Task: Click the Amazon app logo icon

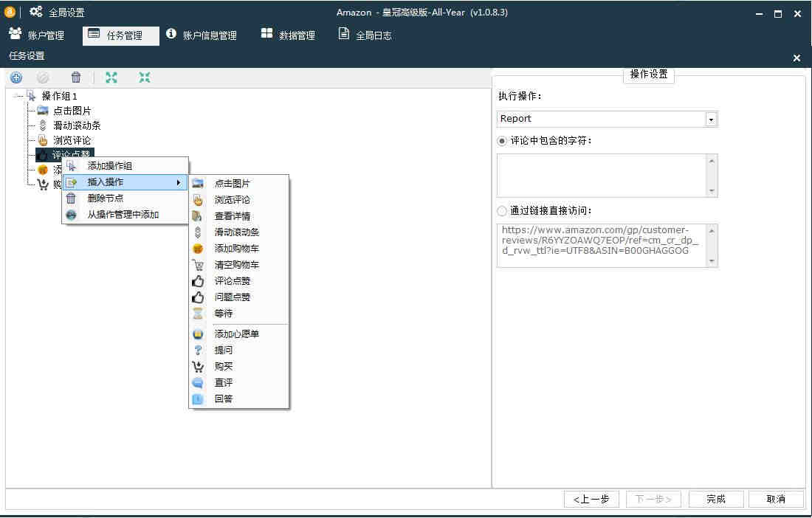Action: coord(10,11)
